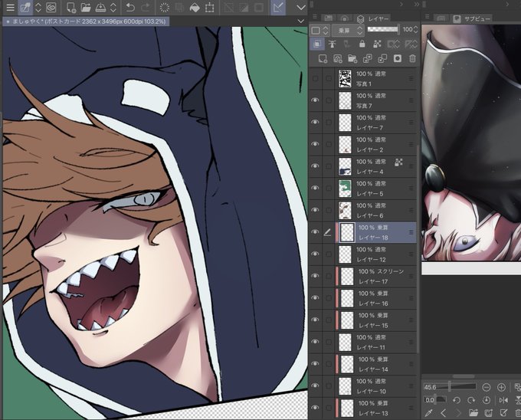Expand the command bar overflow chevron
Screen dimensions: 521x420
click(x=301, y=8)
